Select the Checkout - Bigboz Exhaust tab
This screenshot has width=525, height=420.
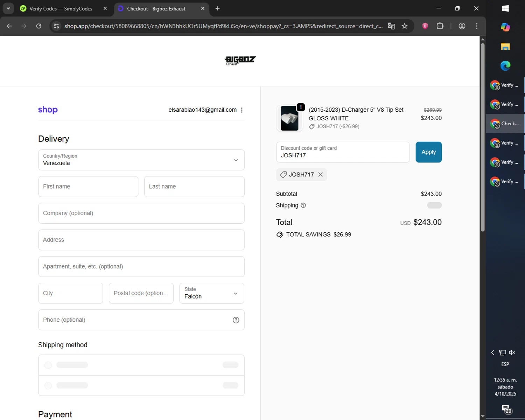tap(156, 8)
